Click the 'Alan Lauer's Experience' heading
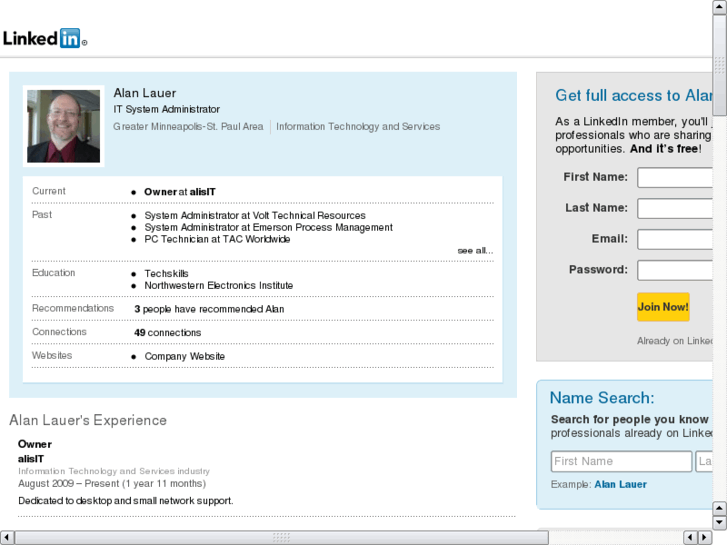Screen dimensions: 727x545 click(88, 420)
